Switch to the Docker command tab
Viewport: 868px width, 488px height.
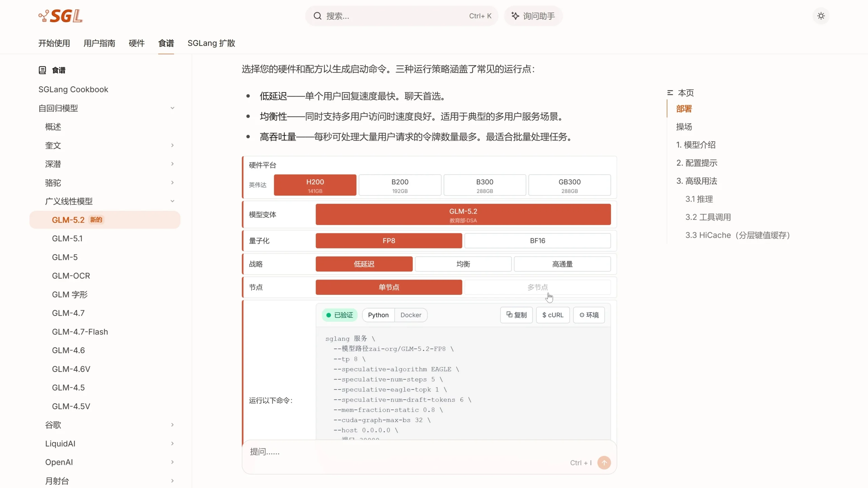[x=411, y=315]
